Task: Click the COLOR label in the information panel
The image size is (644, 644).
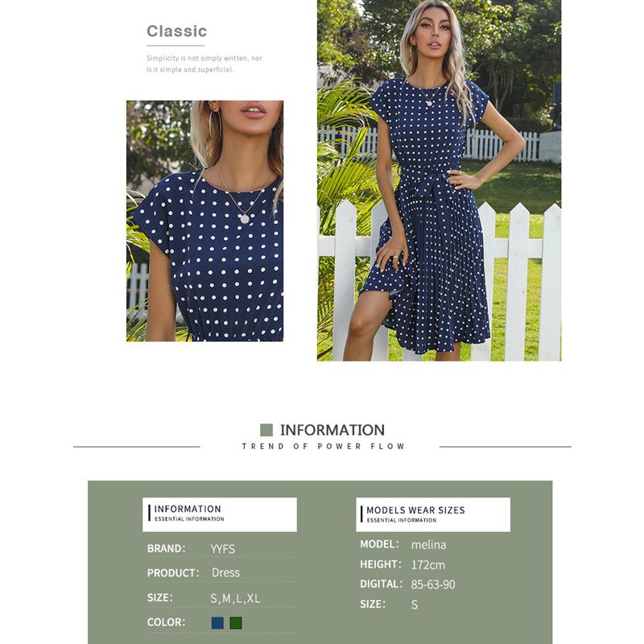Action: [166, 622]
